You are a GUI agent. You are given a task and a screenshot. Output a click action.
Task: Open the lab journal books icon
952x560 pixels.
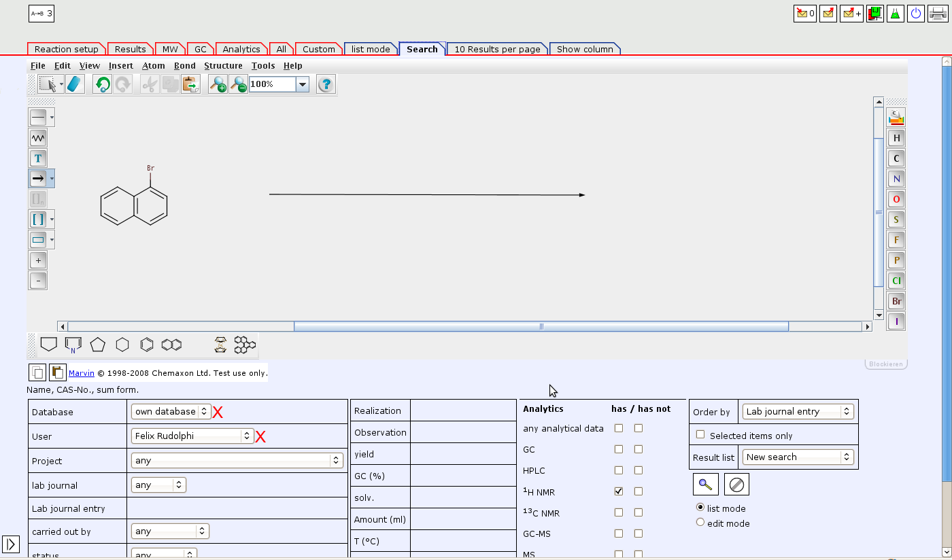coord(875,14)
